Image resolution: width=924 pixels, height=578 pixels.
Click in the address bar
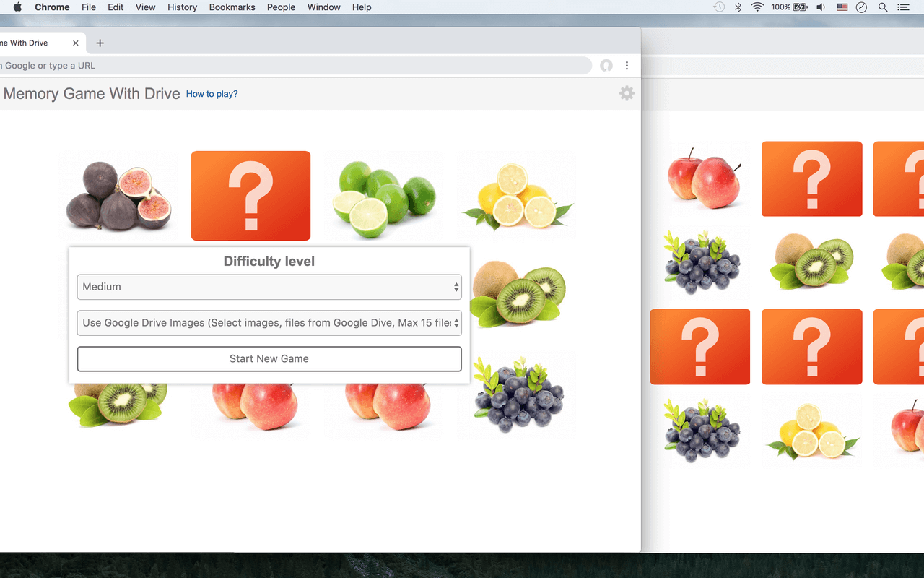289,66
